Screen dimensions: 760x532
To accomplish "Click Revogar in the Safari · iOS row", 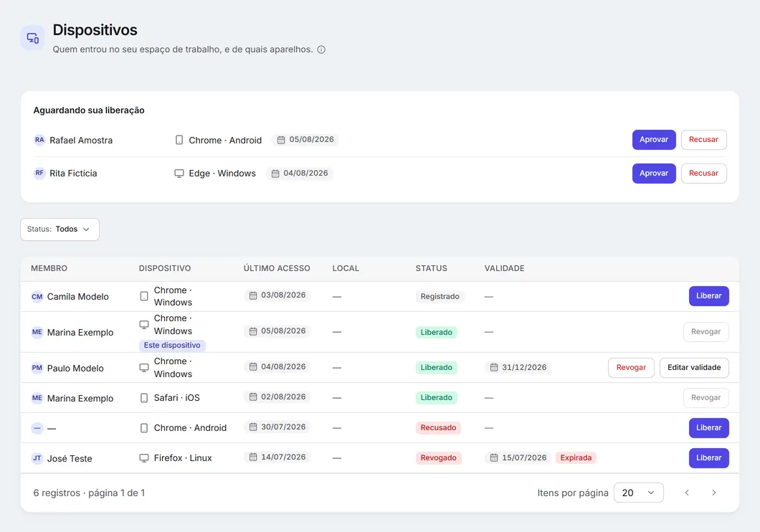I will coord(706,398).
